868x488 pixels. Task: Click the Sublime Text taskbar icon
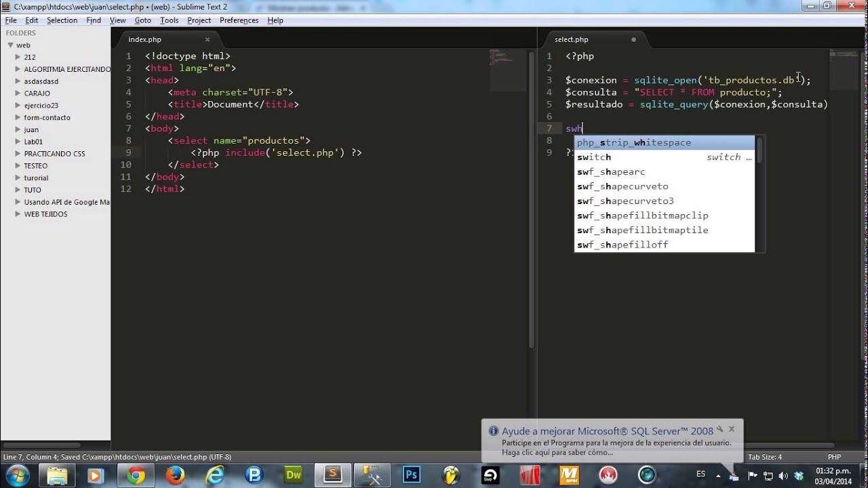(332, 475)
